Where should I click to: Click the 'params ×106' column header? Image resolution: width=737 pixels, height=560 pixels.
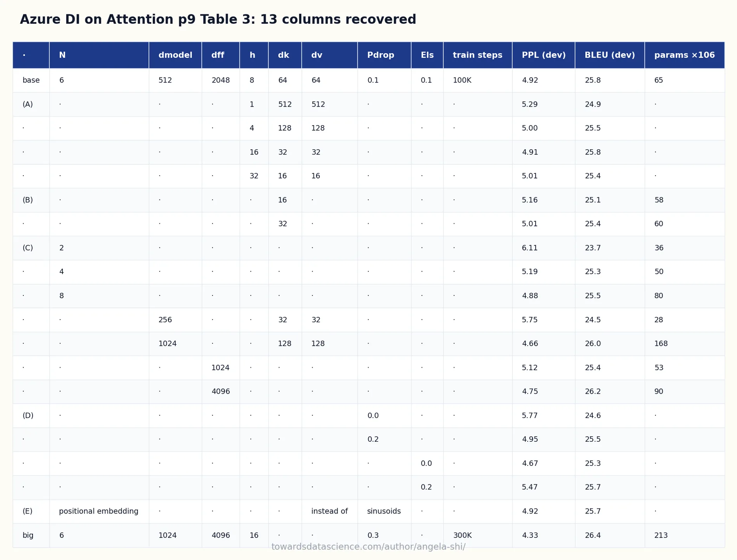point(685,55)
